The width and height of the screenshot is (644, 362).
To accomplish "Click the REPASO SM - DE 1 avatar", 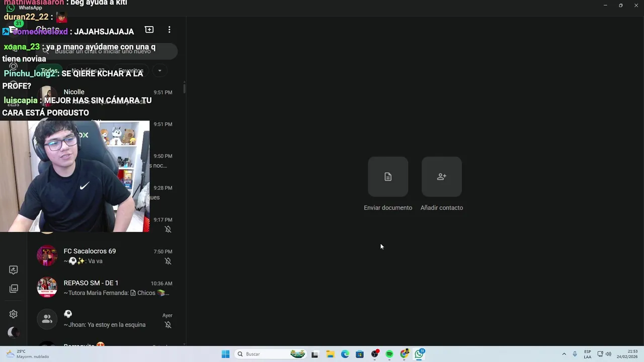I will pyautogui.click(x=47, y=287).
